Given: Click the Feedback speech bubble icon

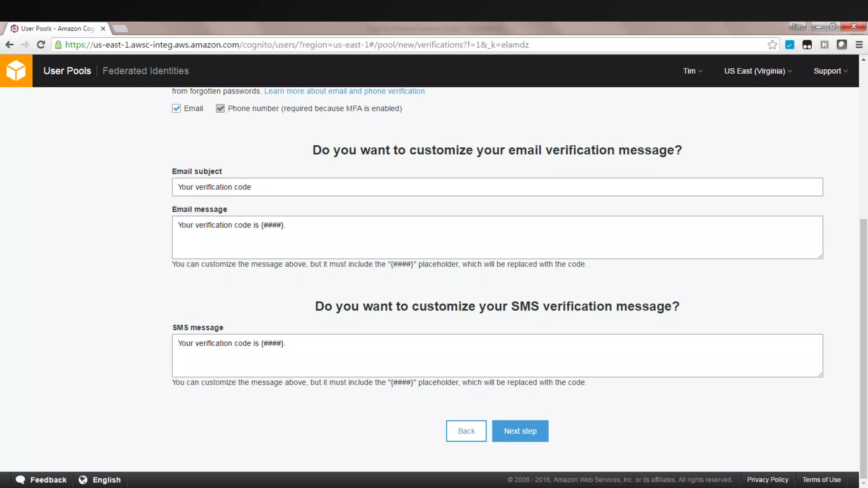Looking at the screenshot, I should 20,480.
